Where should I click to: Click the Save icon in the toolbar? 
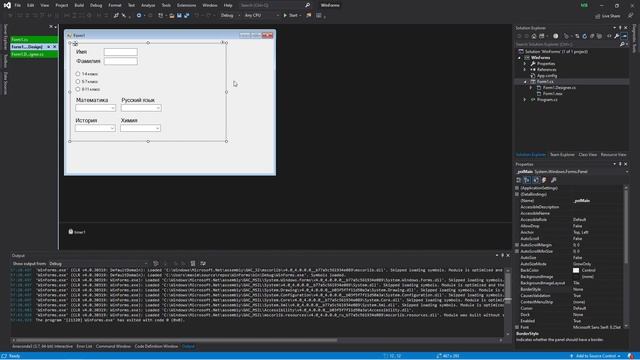click(x=179, y=16)
